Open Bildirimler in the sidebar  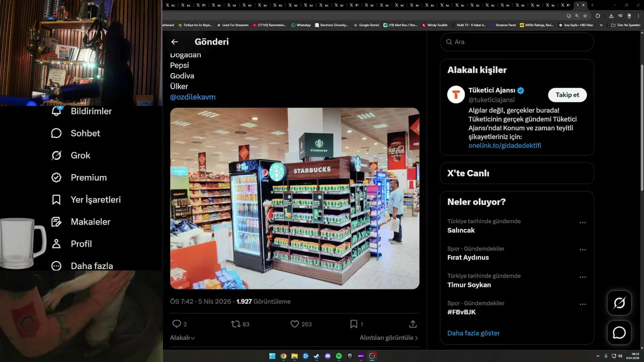coord(82,111)
